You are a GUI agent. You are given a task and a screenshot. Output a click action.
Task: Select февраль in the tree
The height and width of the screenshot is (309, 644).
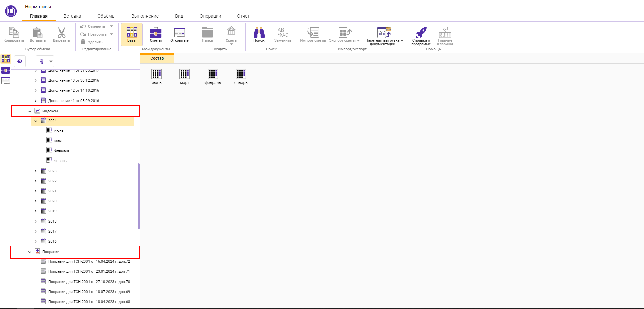62,150
